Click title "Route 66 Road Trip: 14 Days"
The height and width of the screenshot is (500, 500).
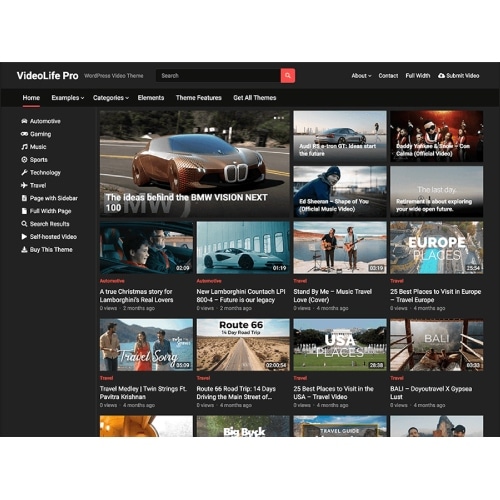236,393
